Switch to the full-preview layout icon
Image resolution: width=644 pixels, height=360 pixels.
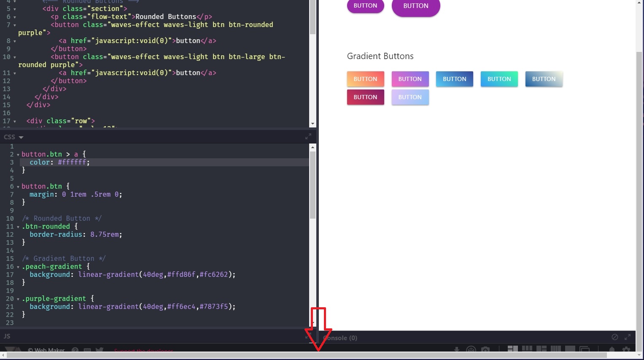click(x=570, y=349)
